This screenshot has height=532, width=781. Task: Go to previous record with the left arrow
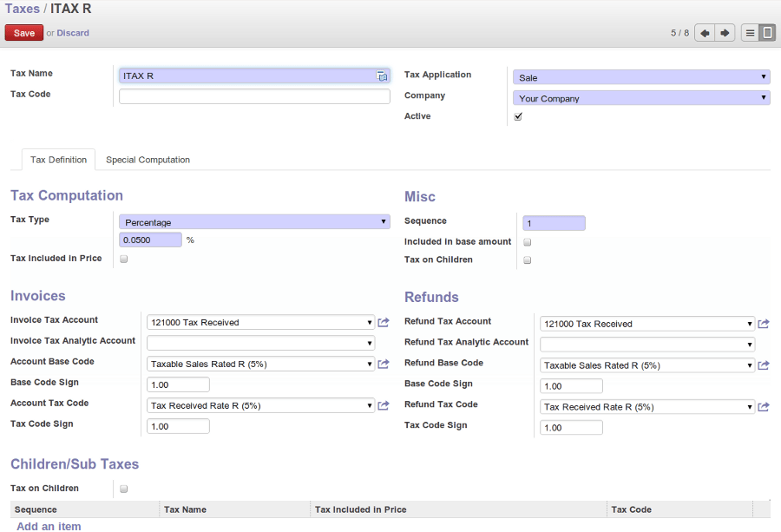point(704,32)
